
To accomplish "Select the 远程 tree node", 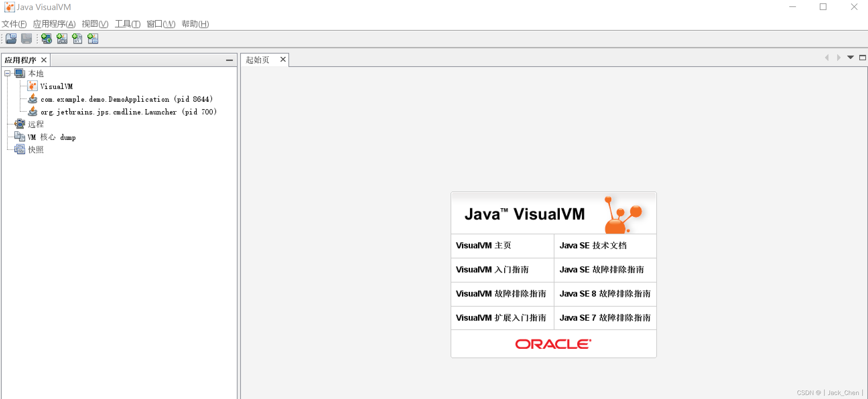I will pos(36,124).
